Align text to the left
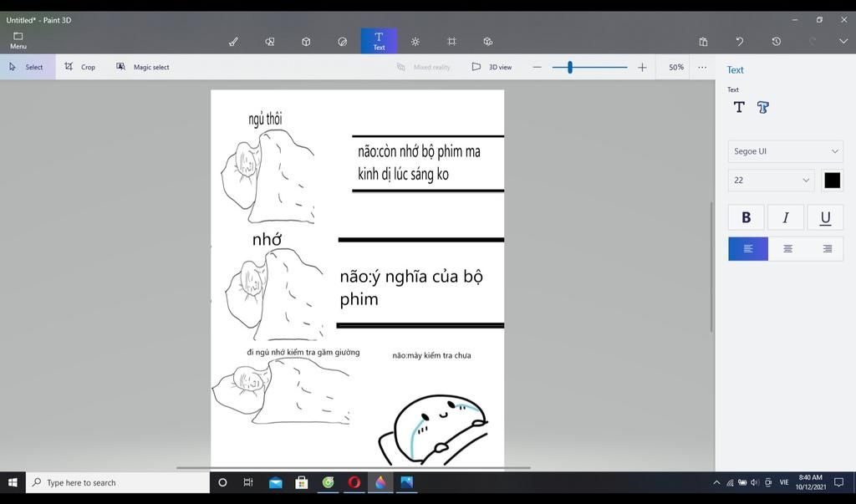 (x=748, y=248)
